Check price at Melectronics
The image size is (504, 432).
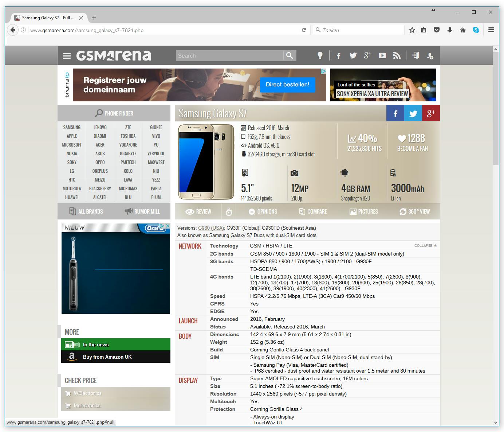point(116,405)
